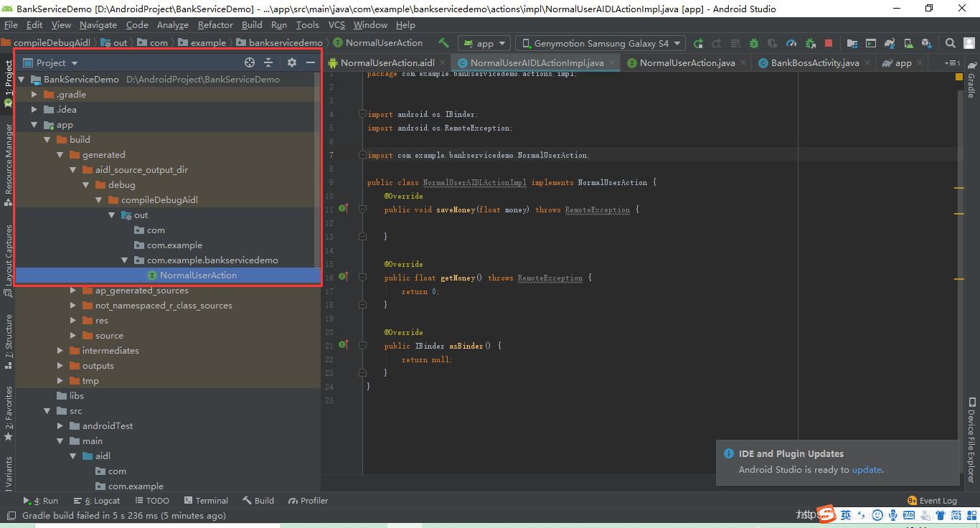Close the BankBossActivity.java tab
This screenshot has width=980, height=528.
tap(867, 63)
